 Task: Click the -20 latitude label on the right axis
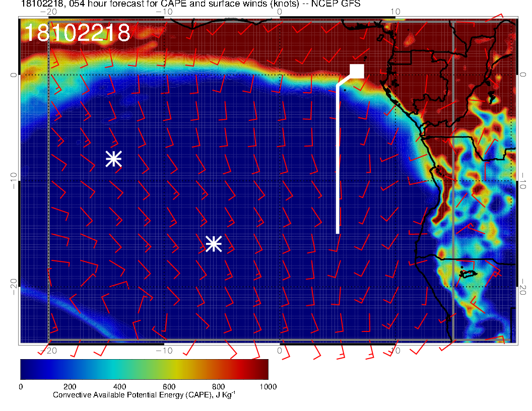524,287
